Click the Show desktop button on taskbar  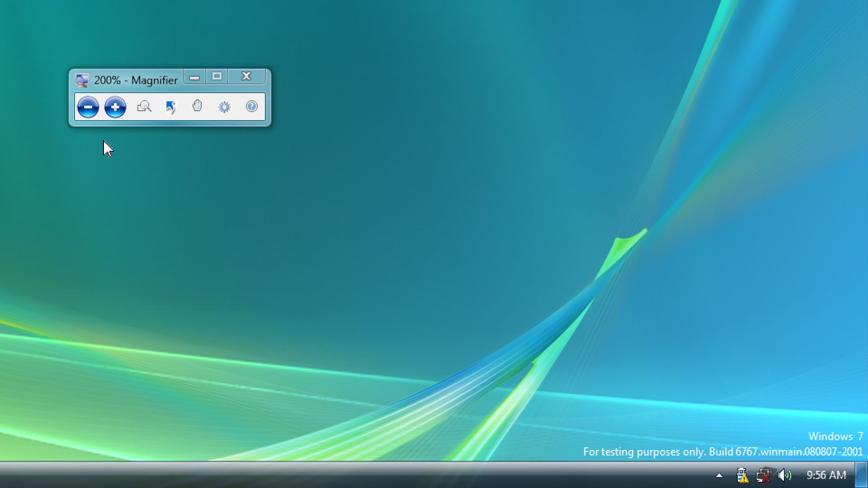(x=861, y=475)
